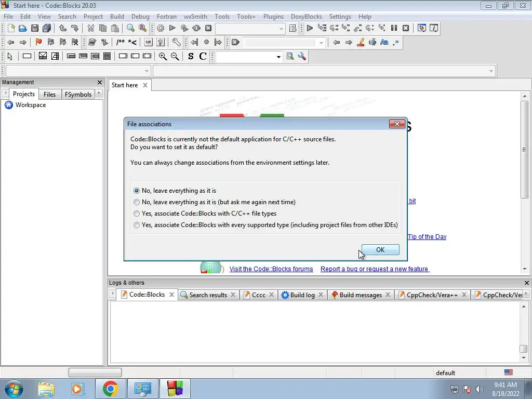This screenshot has height=399, width=532.
Task: Click the Zoom in magnifier icon
Action: point(163,56)
